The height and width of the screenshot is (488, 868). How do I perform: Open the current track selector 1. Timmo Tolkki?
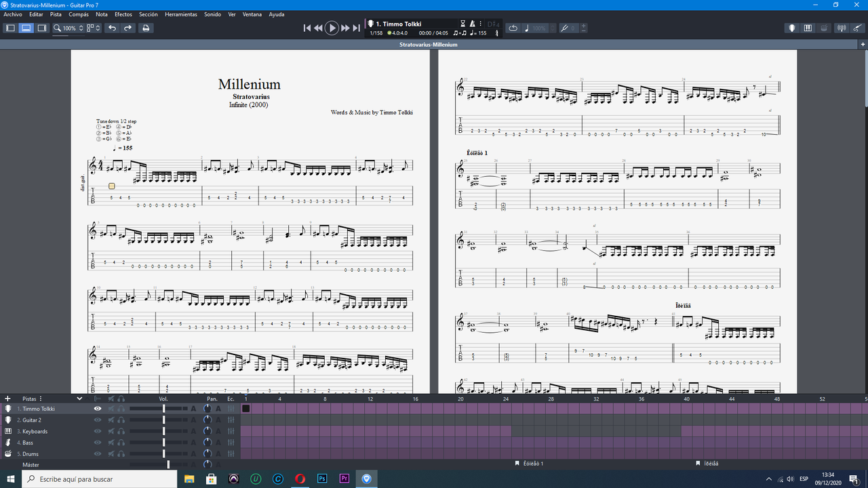pyautogui.click(x=399, y=24)
